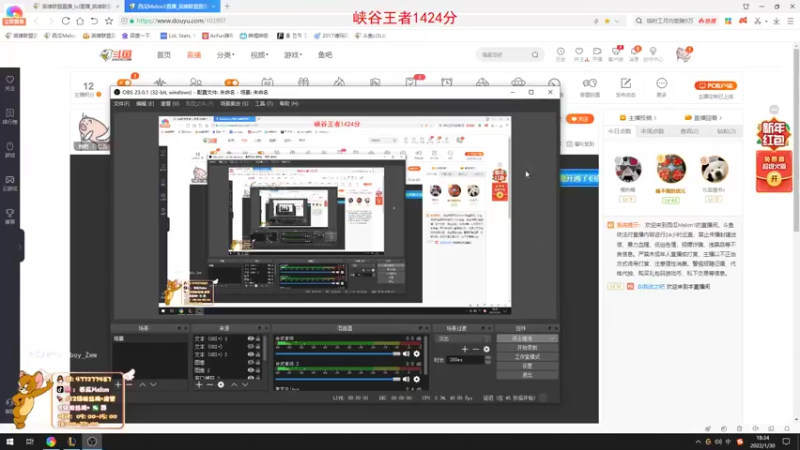The height and width of the screenshot is (450, 800).
Task: Hide the 文本 (GDI+) 2 source
Action: click(251, 354)
